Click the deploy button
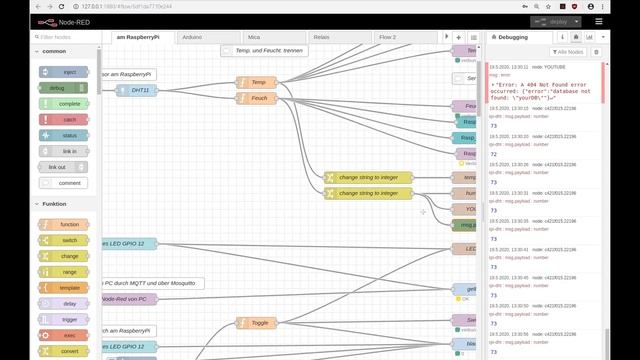 [551, 22]
